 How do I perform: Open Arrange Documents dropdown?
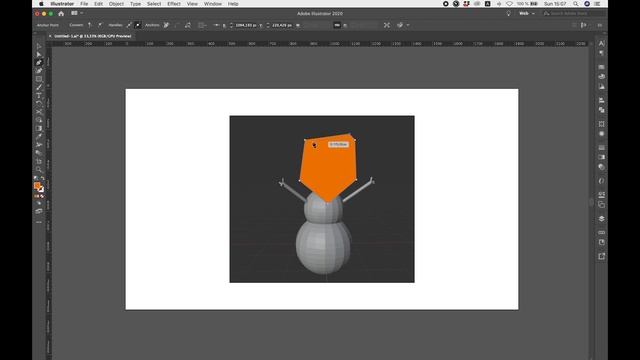click(77, 13)
